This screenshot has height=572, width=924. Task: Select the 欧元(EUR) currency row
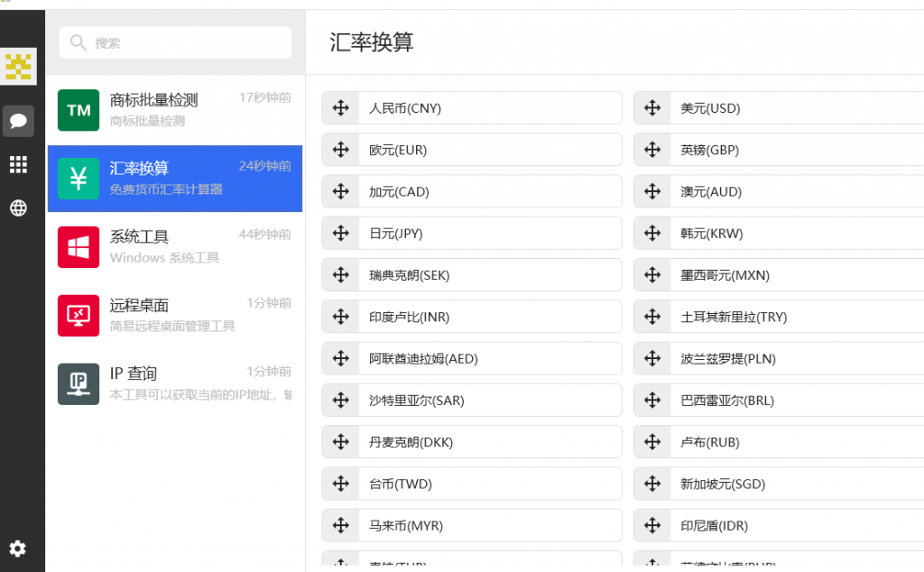click(x=471, y=149)
